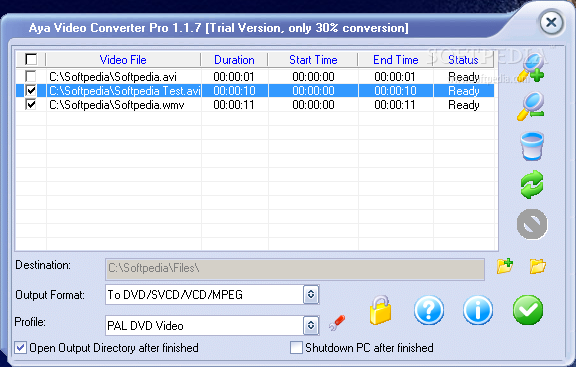The width and height of the screenshot is (576, 367).
Task: Click the Duration column header
Action: 234,60
